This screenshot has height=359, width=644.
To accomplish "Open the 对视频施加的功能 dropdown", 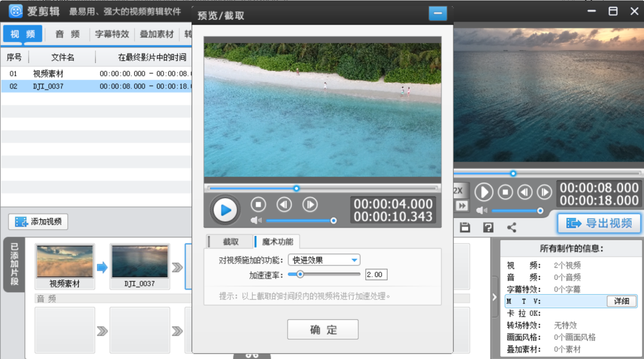I will (324, 260).
